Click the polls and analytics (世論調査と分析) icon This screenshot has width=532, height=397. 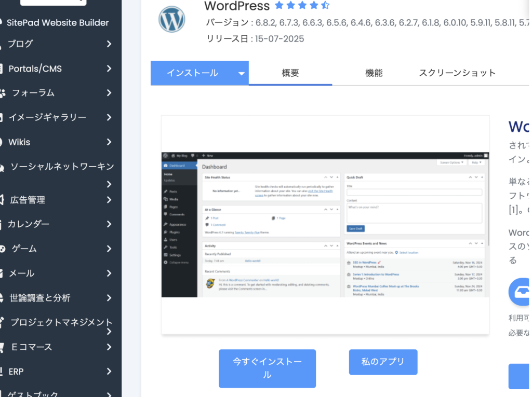point(3,298)
